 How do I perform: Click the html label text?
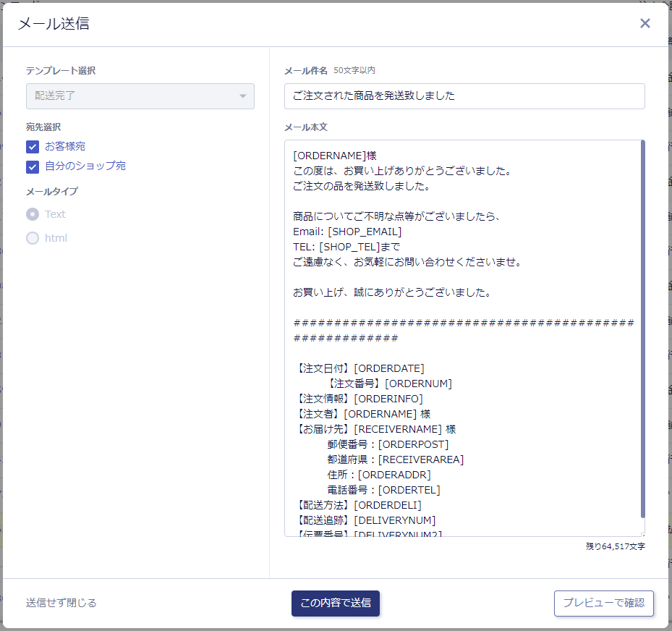56,238
